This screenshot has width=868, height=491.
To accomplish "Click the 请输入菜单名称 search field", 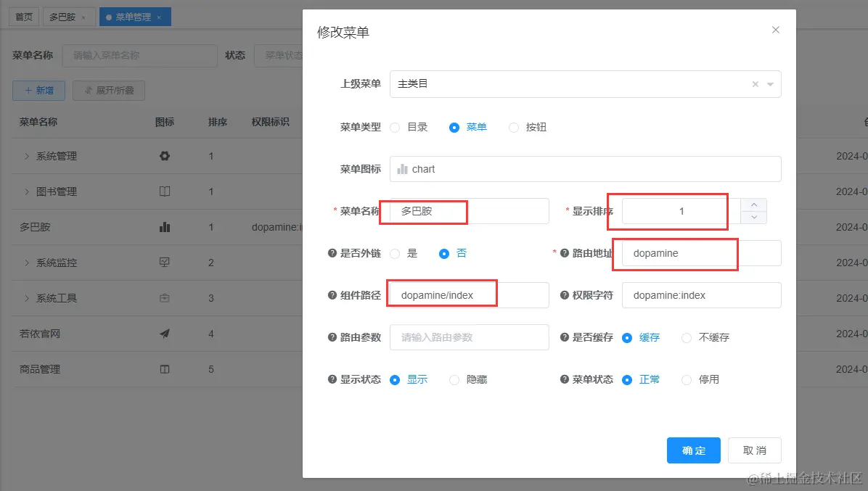I will click(139, 55).
